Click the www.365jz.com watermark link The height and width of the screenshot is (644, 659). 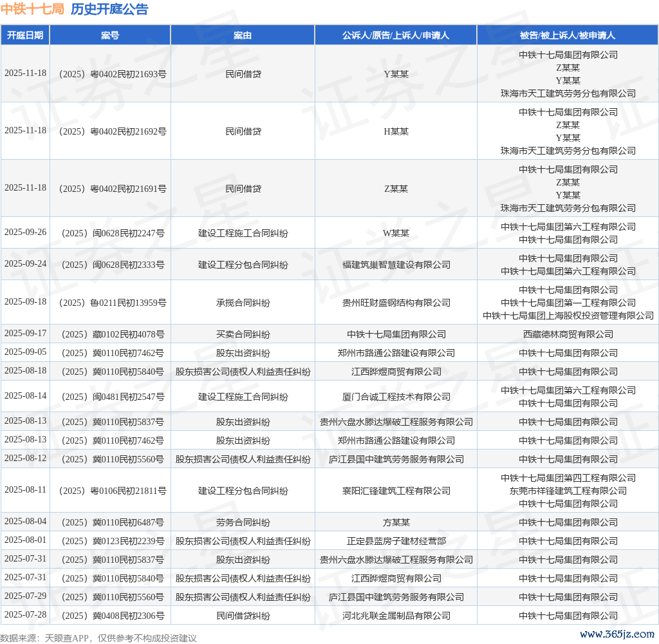[x=617, y=634]
